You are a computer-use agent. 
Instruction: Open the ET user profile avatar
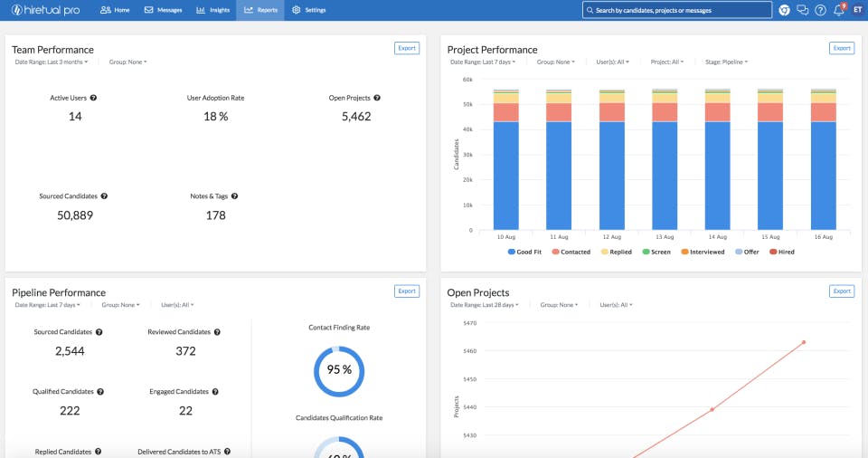[x=857, y=10]
